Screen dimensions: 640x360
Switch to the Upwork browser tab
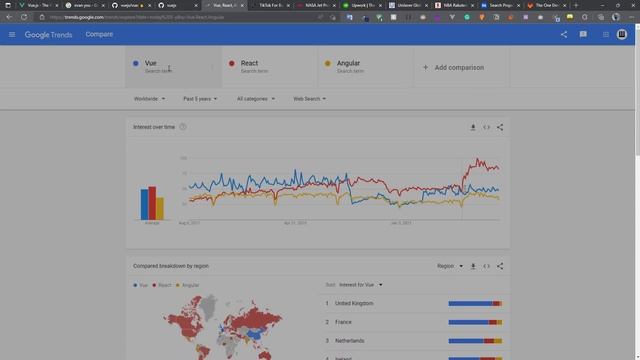[x=362, y=5]
